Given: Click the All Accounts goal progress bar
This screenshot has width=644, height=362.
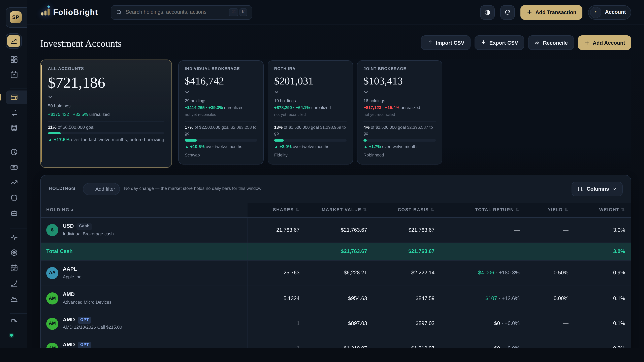Looking at the screenshot, I should [x=106, y=133].
